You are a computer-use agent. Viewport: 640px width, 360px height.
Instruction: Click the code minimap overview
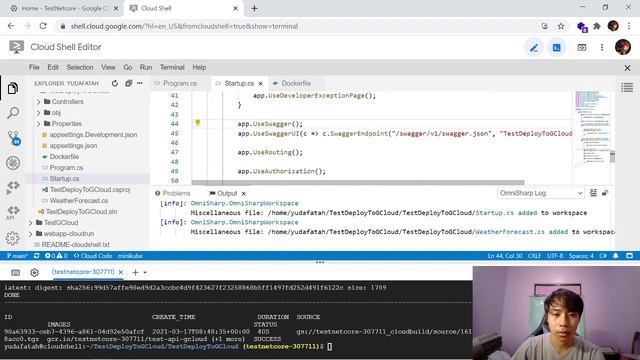click(x=592, y=129)
